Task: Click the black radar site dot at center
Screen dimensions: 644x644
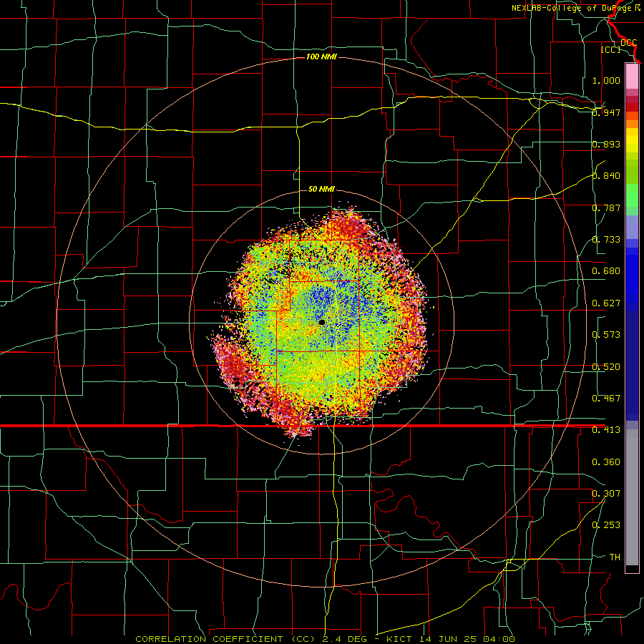Action: tap(322, 323)
